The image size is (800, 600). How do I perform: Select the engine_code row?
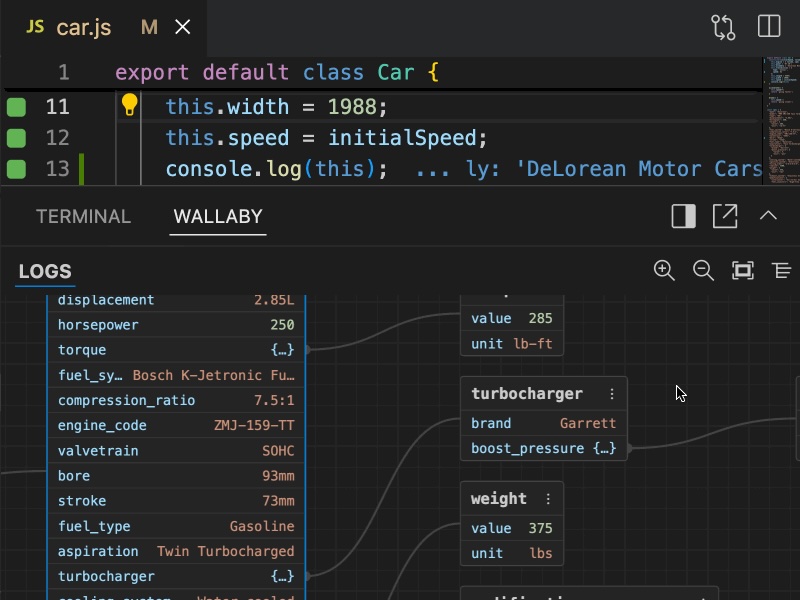tap(176, 426)
